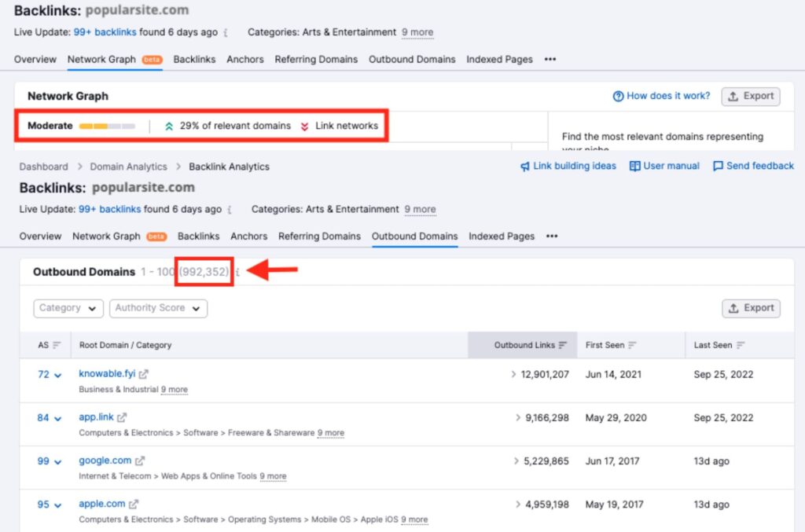Open the Referring Domains tab
This screenshot has width=805, height=532.
[319, 236]
